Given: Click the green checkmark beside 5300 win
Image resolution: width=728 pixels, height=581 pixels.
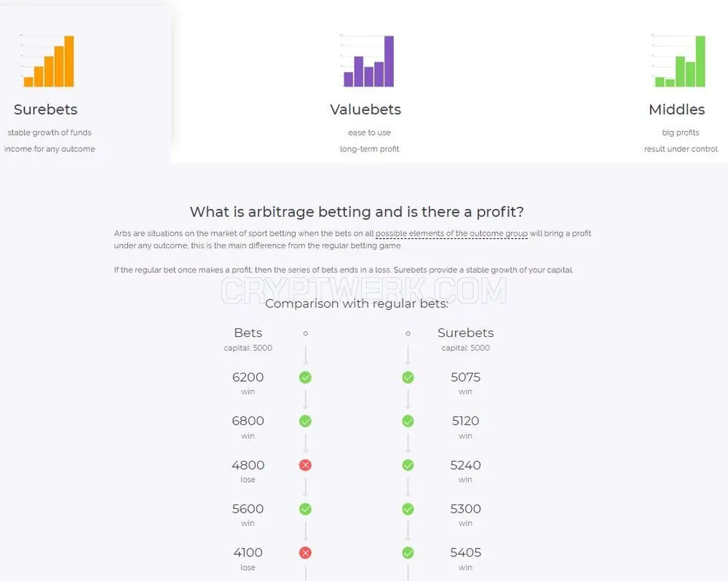Looking at the screenshot, I should [408, 509].
